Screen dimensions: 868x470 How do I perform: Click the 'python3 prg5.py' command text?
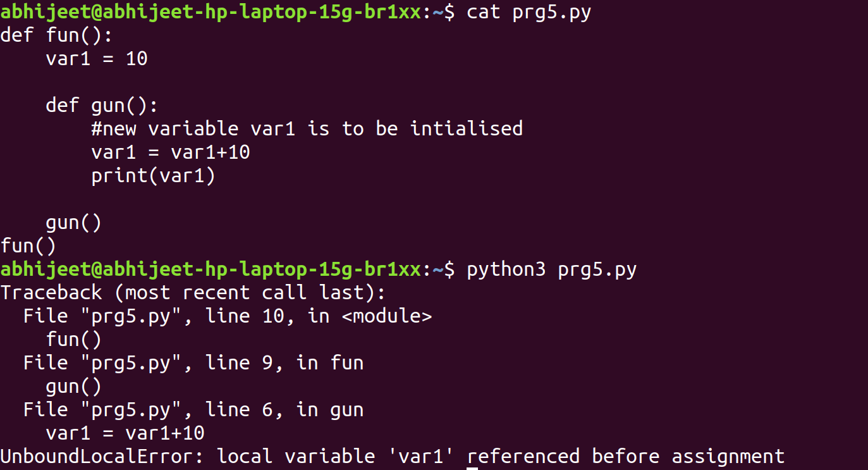[551, 269]
